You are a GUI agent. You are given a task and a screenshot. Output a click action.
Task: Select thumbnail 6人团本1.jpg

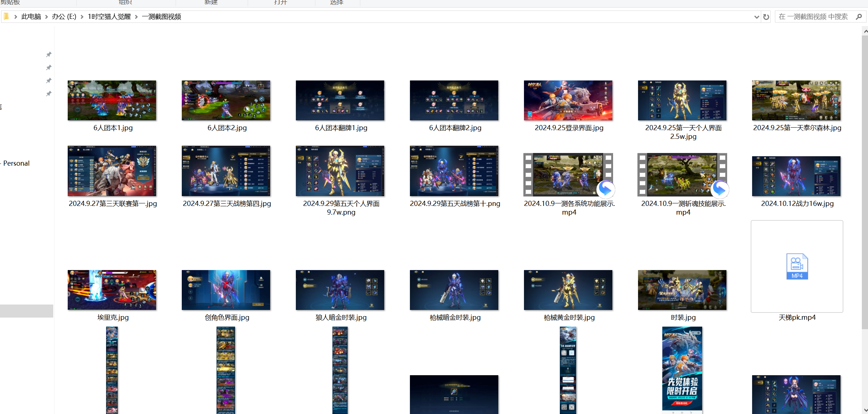112,100
